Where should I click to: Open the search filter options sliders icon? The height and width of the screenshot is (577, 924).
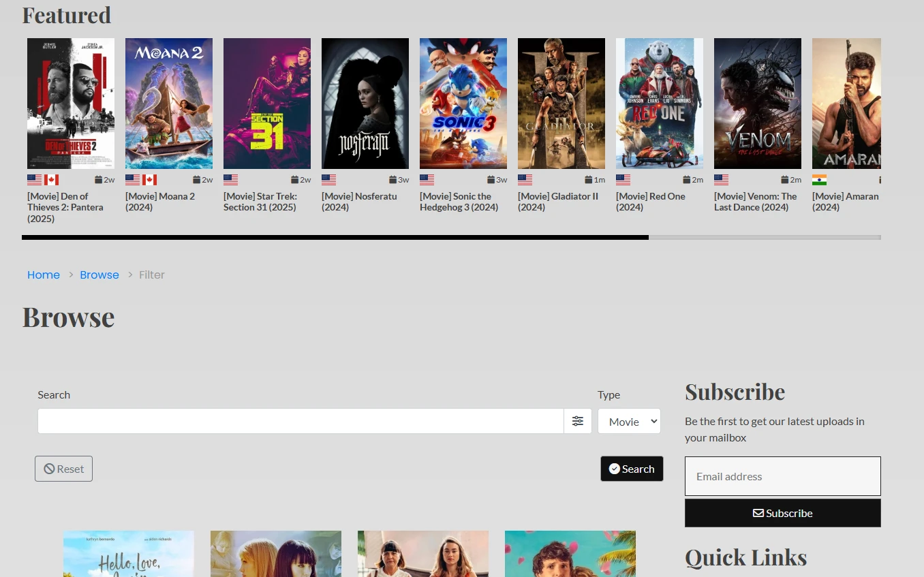pos(577,421)
